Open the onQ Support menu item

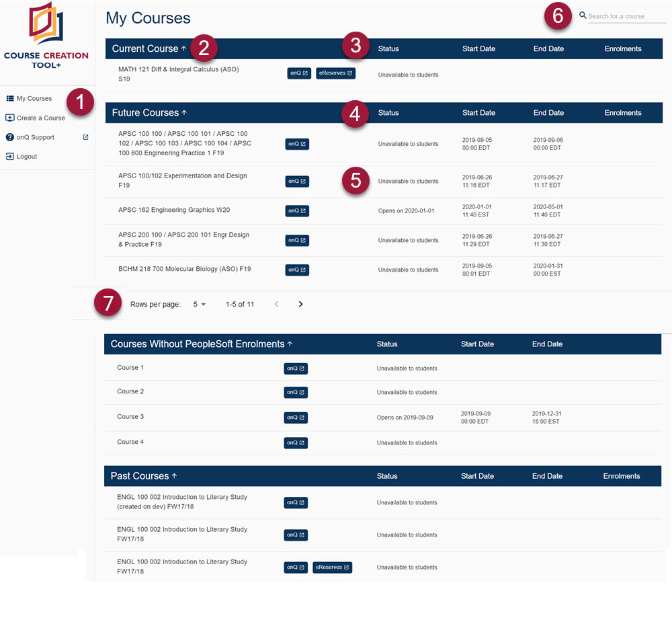(x=36, y=137)
